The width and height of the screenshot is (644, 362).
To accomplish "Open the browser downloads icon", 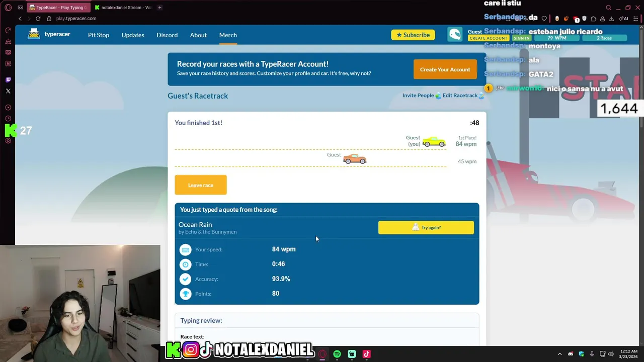I will click(611, 19).
